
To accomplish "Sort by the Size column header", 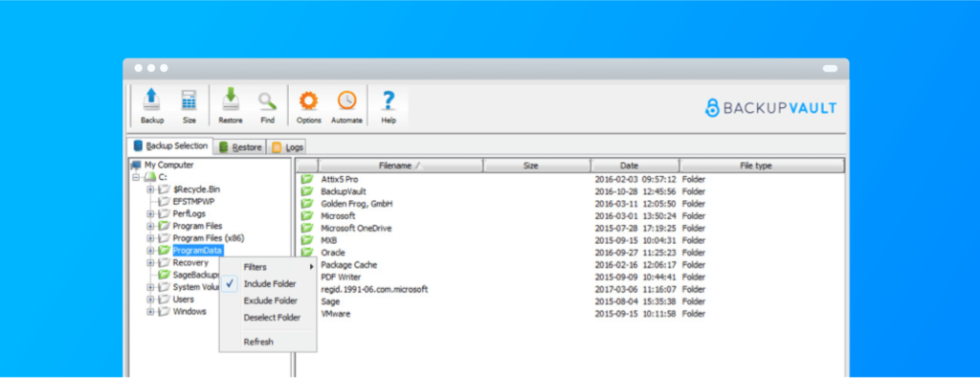I will coord(537,166).
